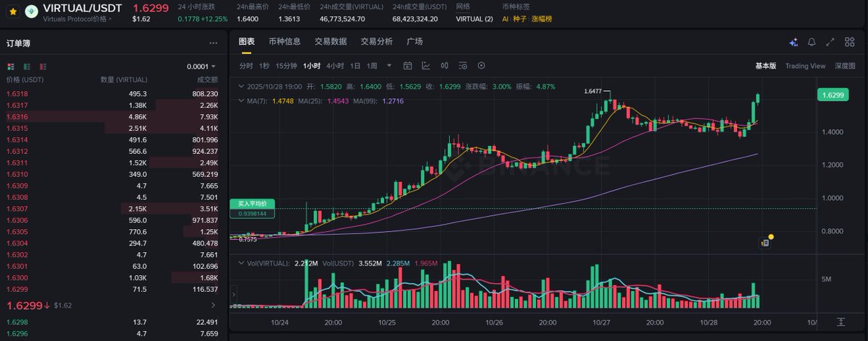Expand more time intervals dropdown arrow
Image resolution: width=868 pixels, height=341 pixels.
point(389,66)
